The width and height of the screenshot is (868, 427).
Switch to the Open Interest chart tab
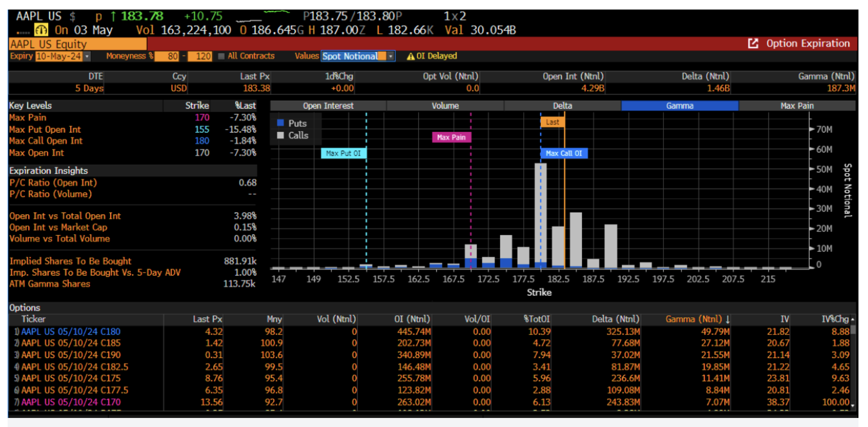click(x=328, y=106)
